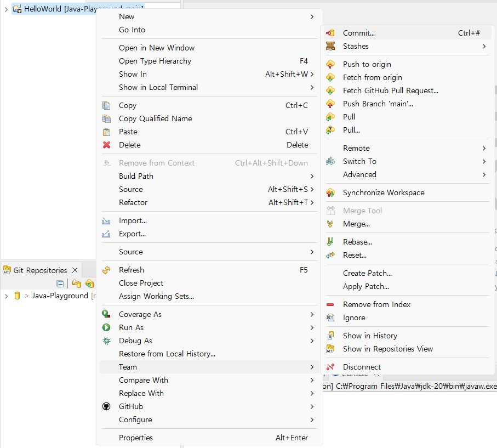Click the Switch To branch icon
This screenshot has height=448, width=497.
330,162
